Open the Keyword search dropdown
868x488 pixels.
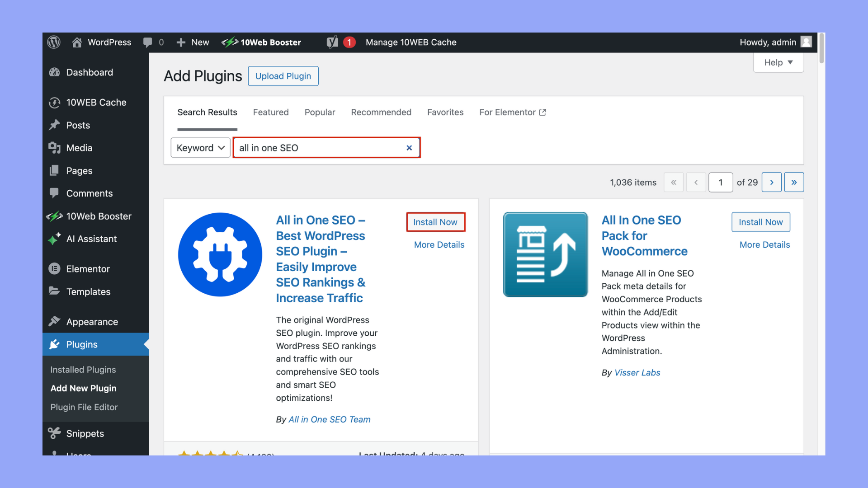coord(200,148)
